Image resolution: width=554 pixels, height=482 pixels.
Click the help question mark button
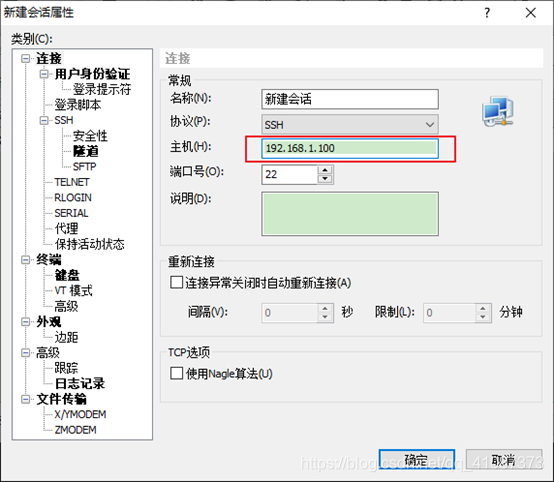(x=487, y=13)
